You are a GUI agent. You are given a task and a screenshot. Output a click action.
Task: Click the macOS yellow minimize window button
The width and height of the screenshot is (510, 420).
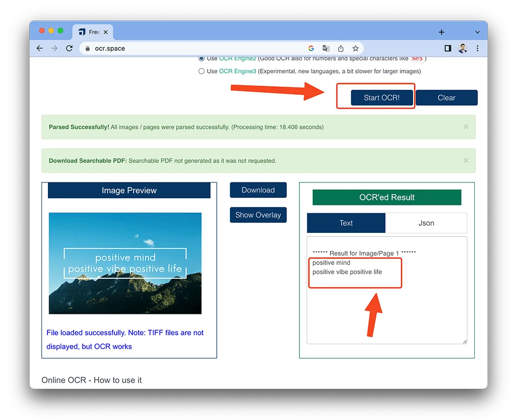(51, 31)
